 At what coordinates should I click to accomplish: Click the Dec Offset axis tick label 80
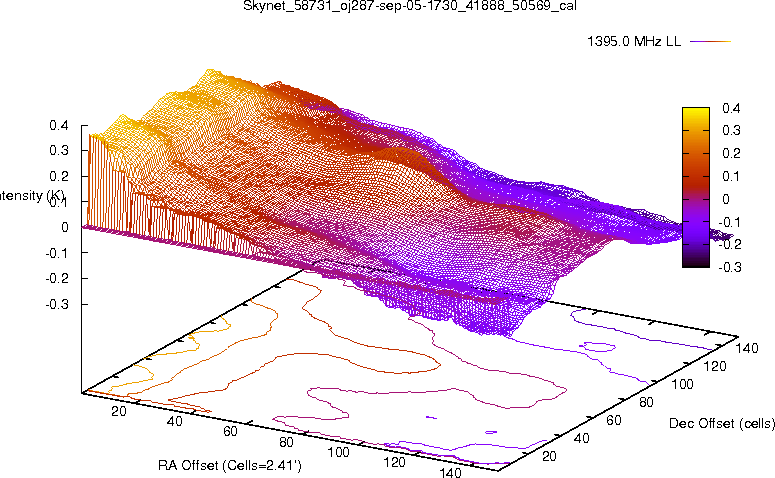click(646, 402)
